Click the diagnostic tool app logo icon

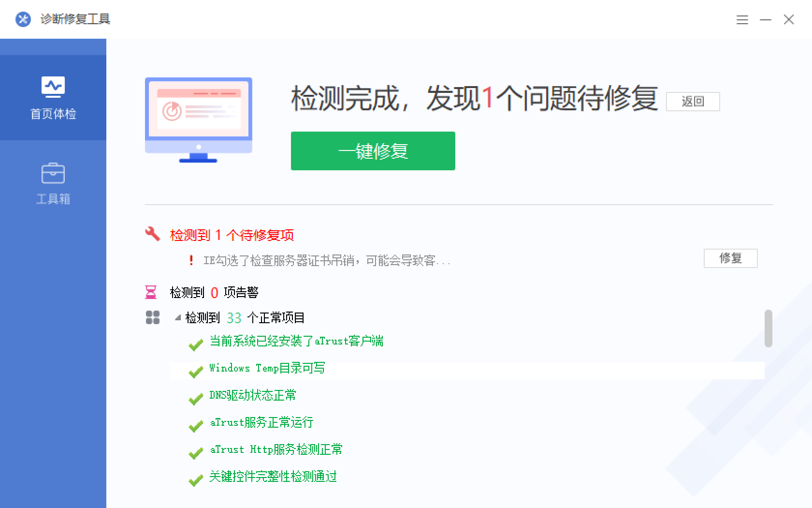[23, 19]
